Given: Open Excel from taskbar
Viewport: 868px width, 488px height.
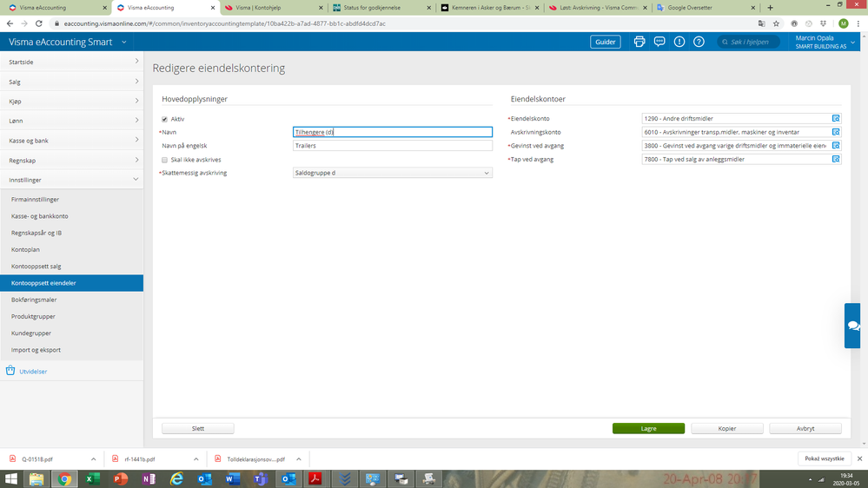Looking at the screenshot, I should [92, 478].
